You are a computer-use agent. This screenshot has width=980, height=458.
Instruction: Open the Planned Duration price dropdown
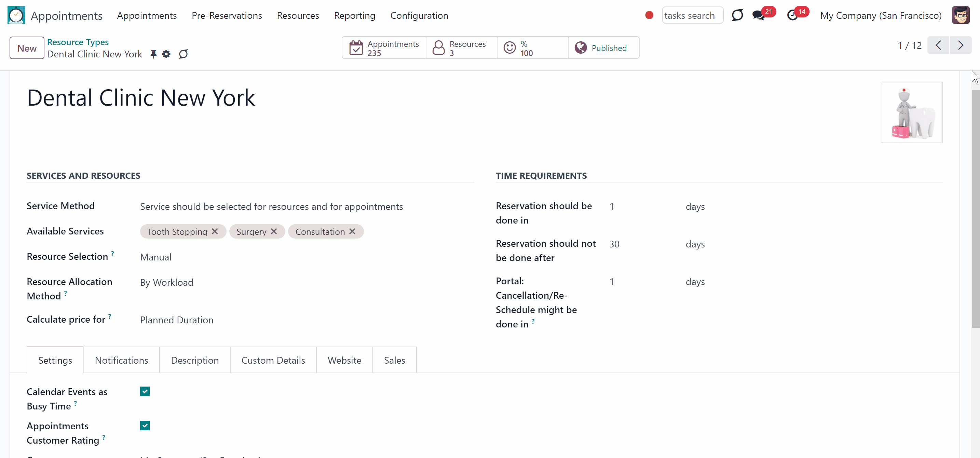click(306, 320)
